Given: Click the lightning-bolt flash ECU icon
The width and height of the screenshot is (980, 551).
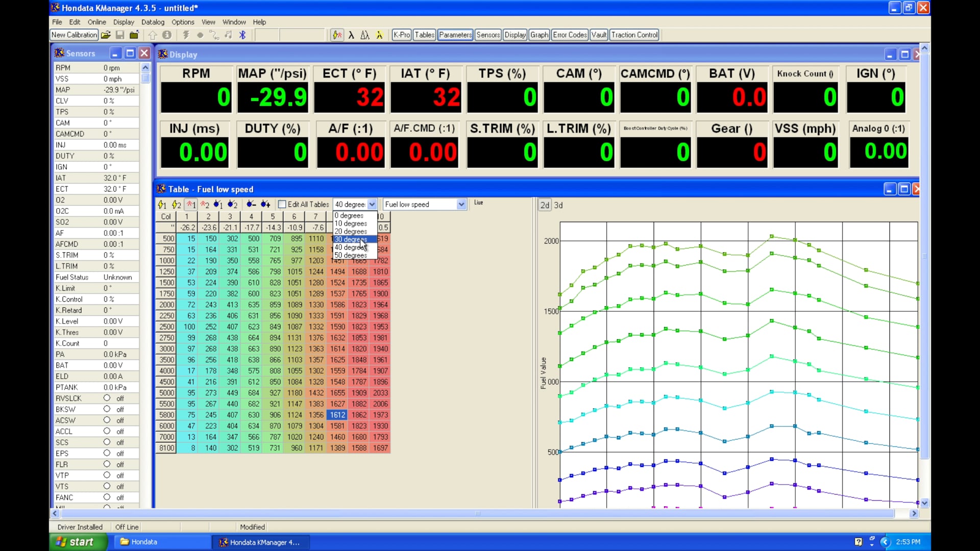Looking at the screenshot, I should (x=186, y=35).
